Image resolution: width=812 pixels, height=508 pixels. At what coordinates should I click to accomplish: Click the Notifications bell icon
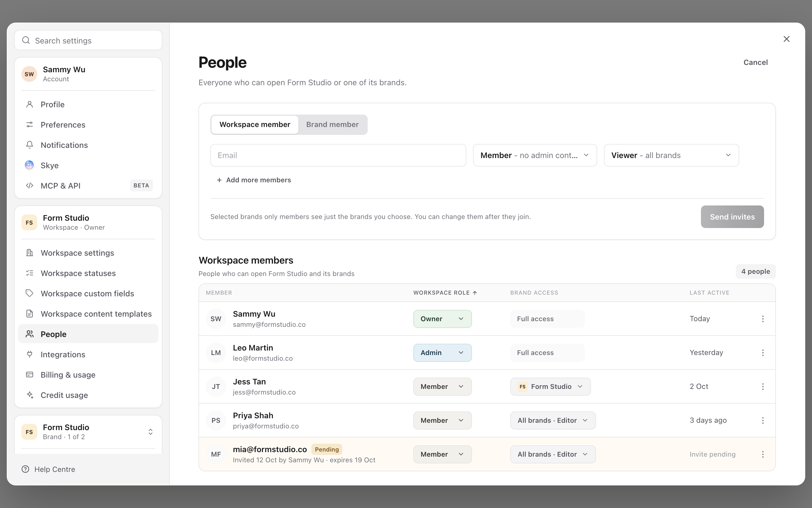tap(30, 145)
